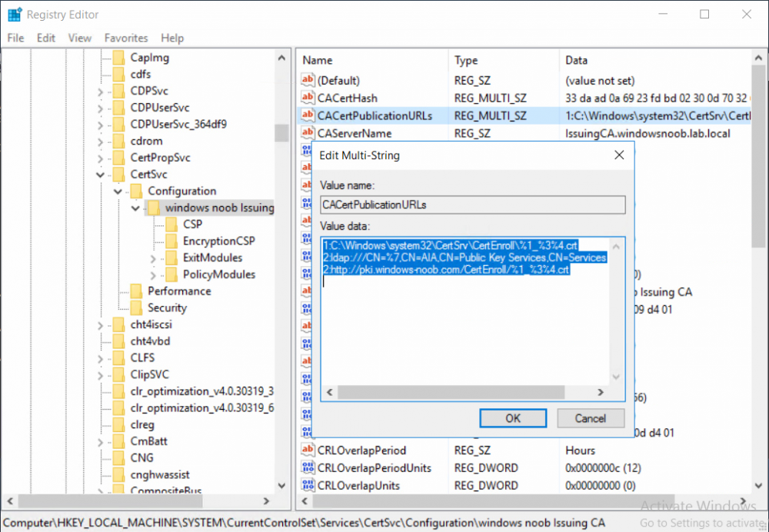Screen dimensions: 769x532
Task: Select the CACertPublicationURLs value row
Action: tap(523, 116)
